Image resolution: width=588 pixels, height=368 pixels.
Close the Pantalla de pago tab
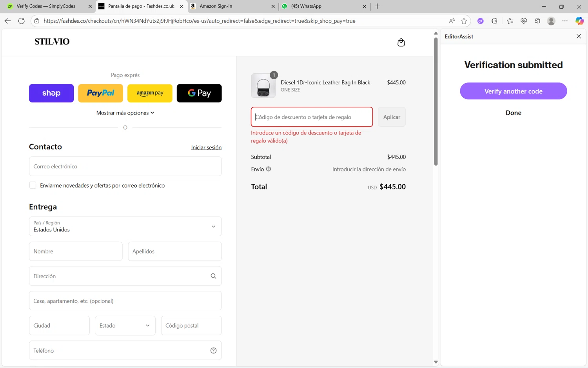(x=181, y=6)
